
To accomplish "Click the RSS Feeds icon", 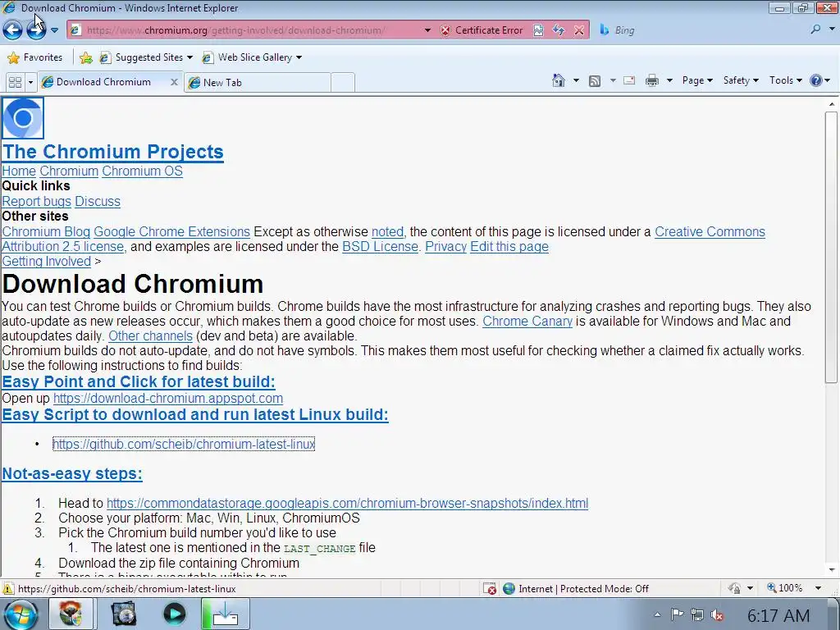I will coord(595,81).
